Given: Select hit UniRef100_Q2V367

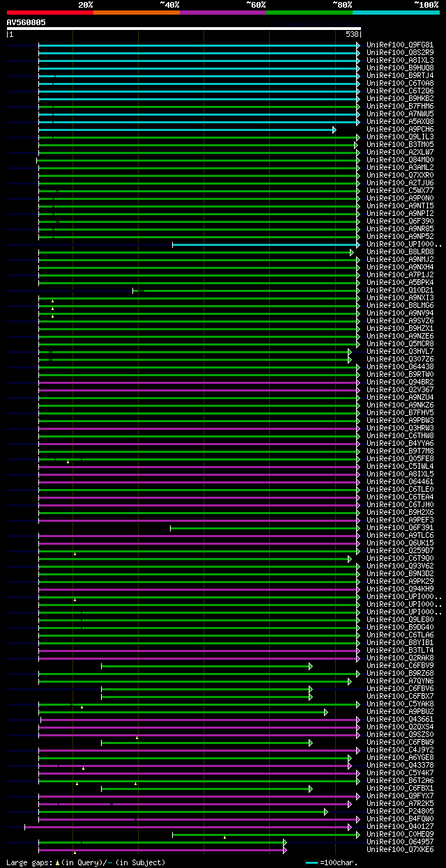Looking at the screenshot, I should pos(400,390).
